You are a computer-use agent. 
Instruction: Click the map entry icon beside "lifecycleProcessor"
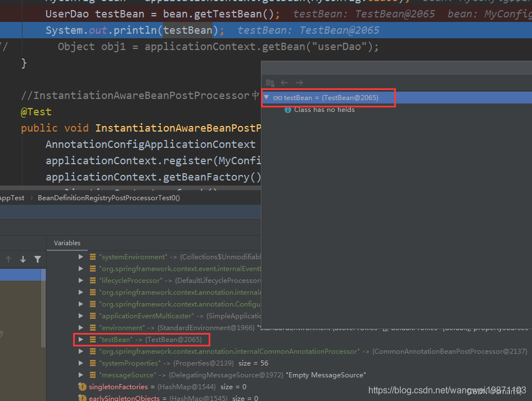coord(92,281)
